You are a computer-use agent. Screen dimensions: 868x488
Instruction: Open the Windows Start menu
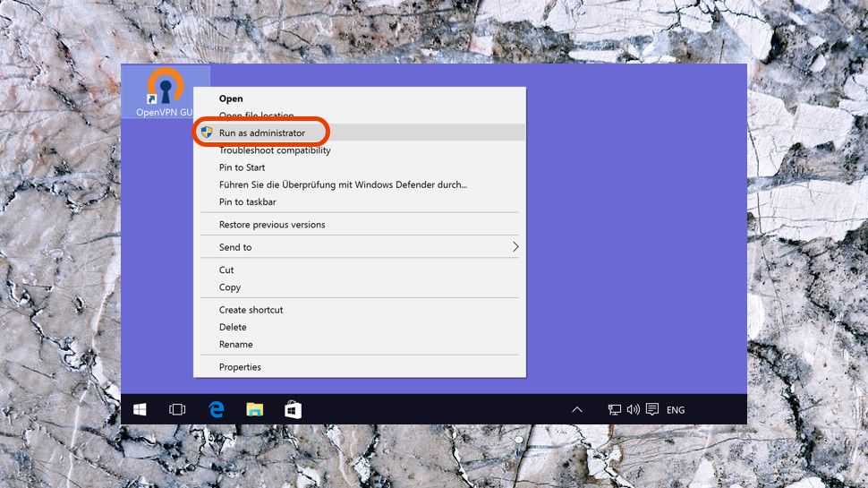click(x=140, y=409)
